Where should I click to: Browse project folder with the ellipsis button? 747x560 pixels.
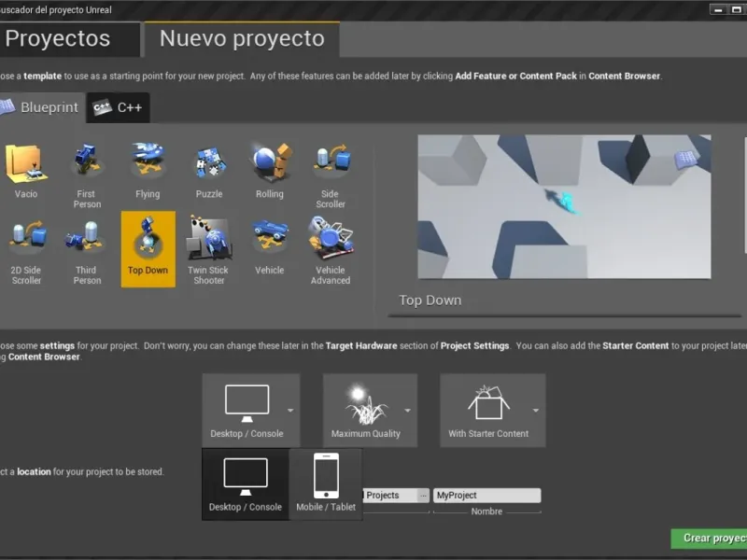pos(423,496)
